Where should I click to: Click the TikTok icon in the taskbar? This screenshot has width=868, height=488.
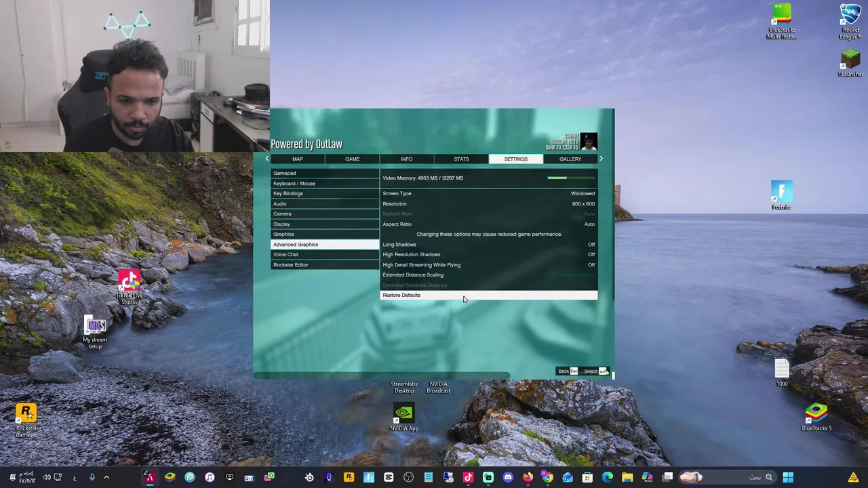click(468, 477)
